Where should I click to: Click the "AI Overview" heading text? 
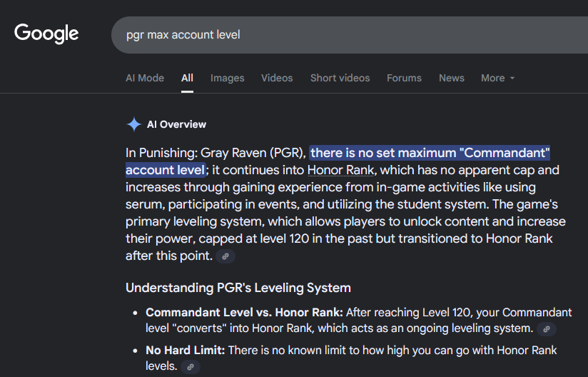[176, 124]
